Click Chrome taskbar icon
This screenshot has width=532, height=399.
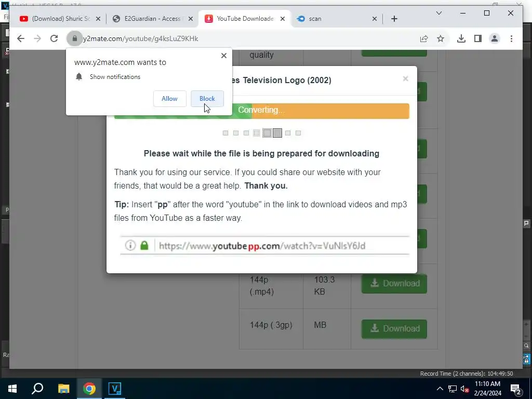pos(89,389)
